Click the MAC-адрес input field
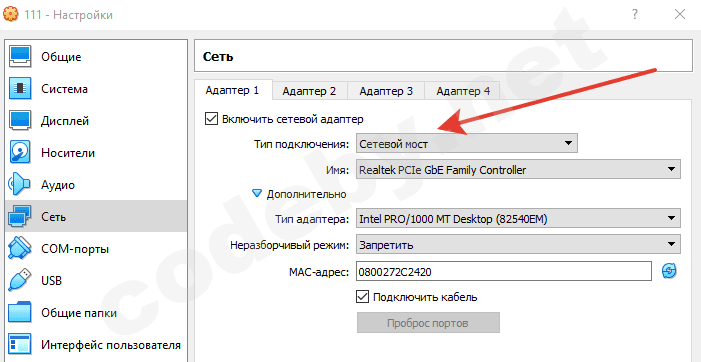This screenshot has width=701, height=362. point(504,271)
